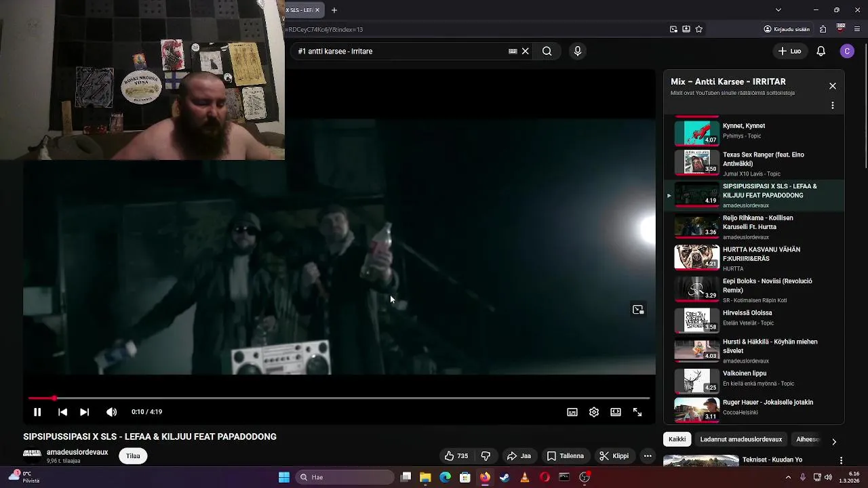868x488 pixels.
Task: Play Kynnet, Kynnet from the mix
Action: tap(753, 133)
